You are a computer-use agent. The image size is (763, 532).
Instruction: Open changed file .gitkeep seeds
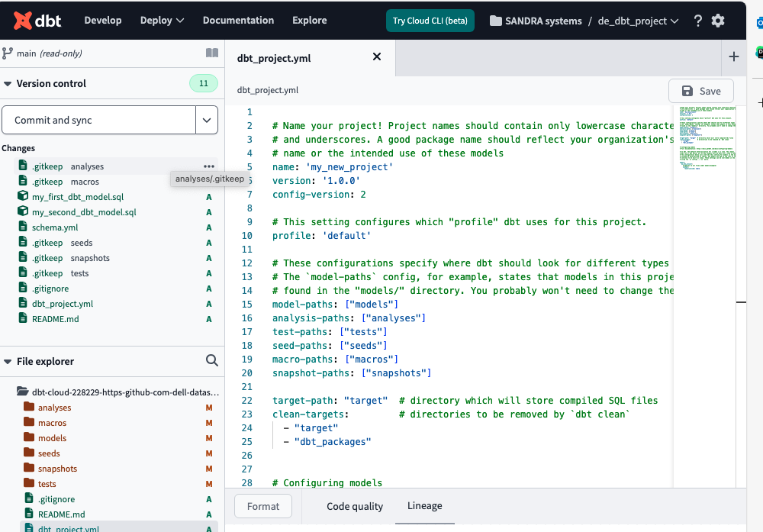click(62, 243)
